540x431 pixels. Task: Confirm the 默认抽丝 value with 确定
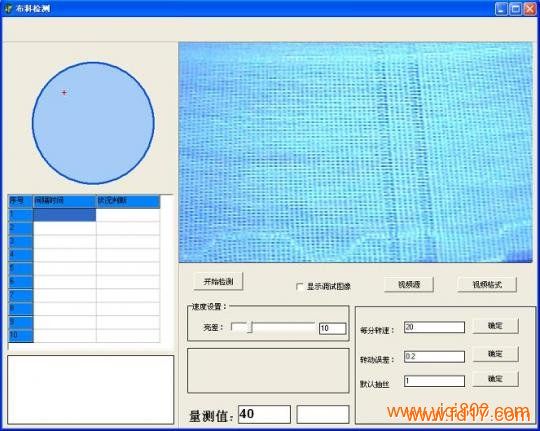pyautogui.click(x=495, y=379)
